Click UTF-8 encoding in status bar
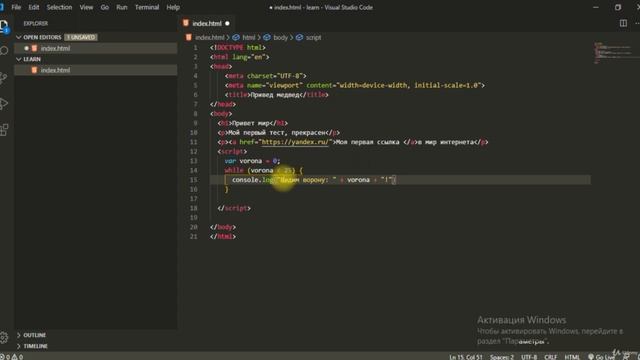Viewport: 640px width, 360px height. click(x=529, y=357)
